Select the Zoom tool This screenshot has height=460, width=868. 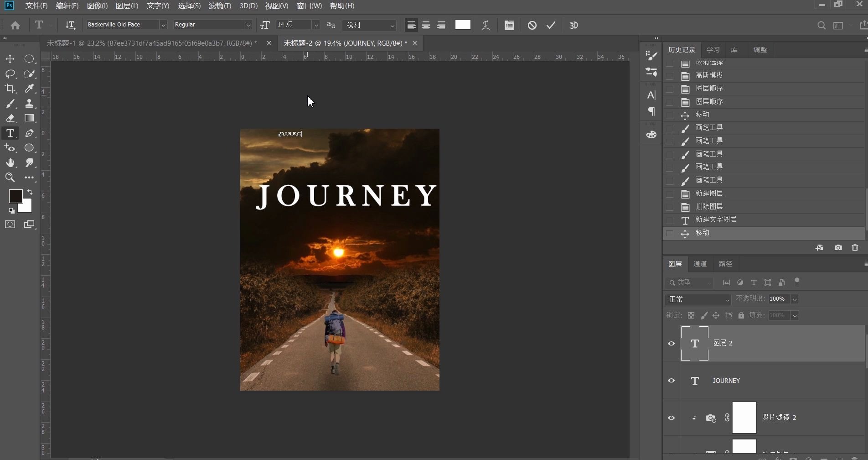click(10, 178)
